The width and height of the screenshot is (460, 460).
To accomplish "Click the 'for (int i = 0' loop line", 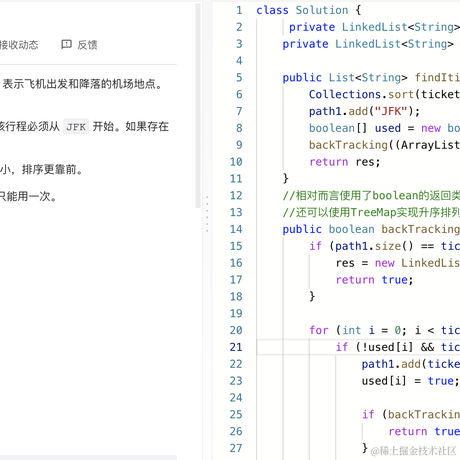I will 384,330.
